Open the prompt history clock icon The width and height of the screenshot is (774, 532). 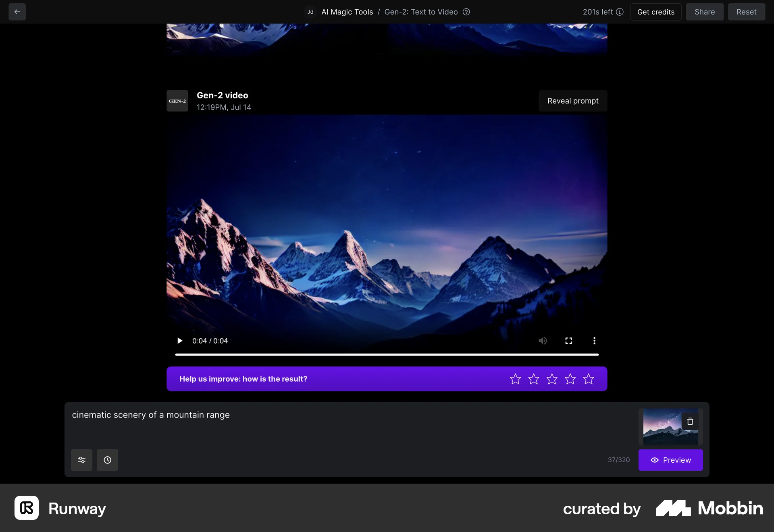(107, 460)
